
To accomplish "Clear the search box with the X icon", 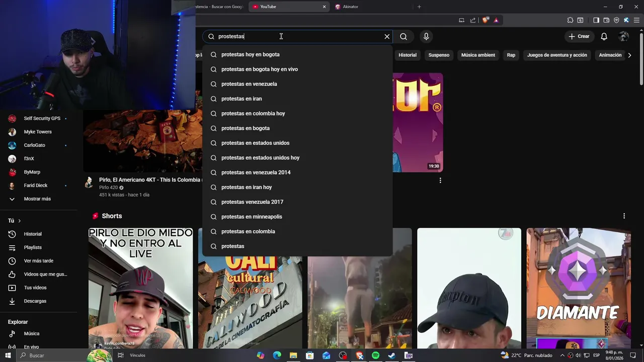I will (387, 36).
